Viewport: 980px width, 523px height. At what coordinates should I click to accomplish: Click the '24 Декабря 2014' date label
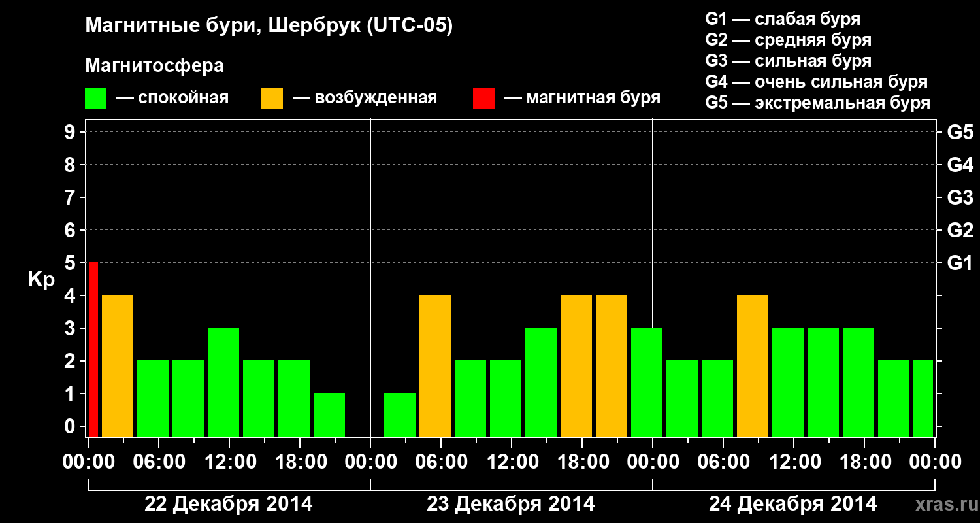(793, 504)
